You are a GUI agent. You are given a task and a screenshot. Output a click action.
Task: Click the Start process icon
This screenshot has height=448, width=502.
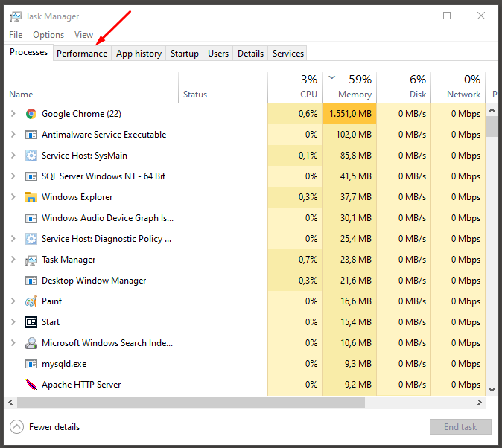pos(31,322)
